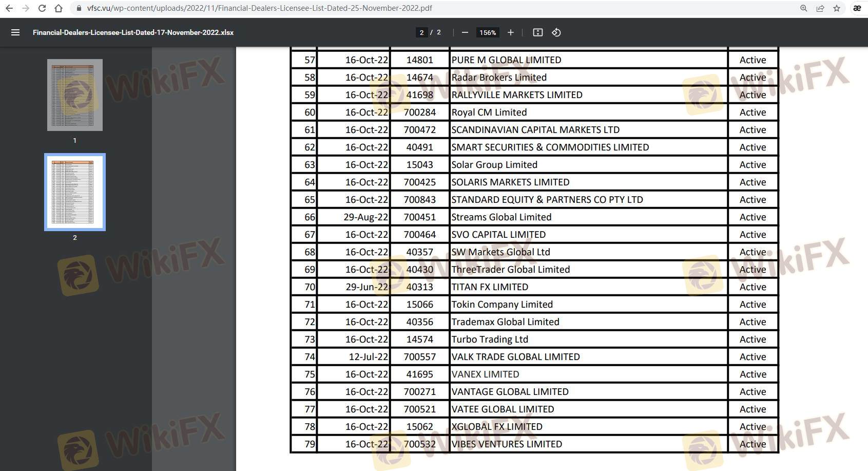This screenshot has width=868, height=471.
Task: Rotate the PDF counterclockwise
Action: (x=556, y=32)
